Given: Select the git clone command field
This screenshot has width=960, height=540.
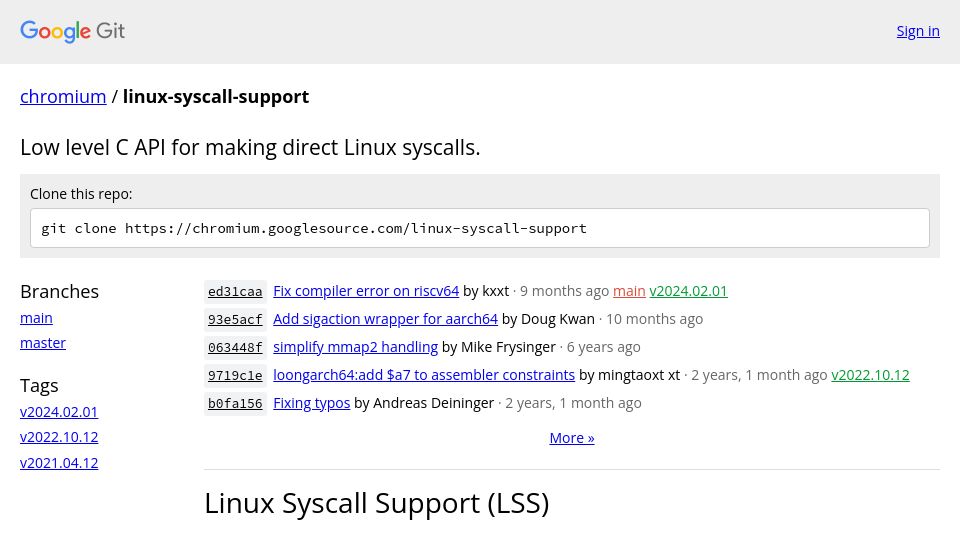Looking at the screenshot, I should coord(480,228).
